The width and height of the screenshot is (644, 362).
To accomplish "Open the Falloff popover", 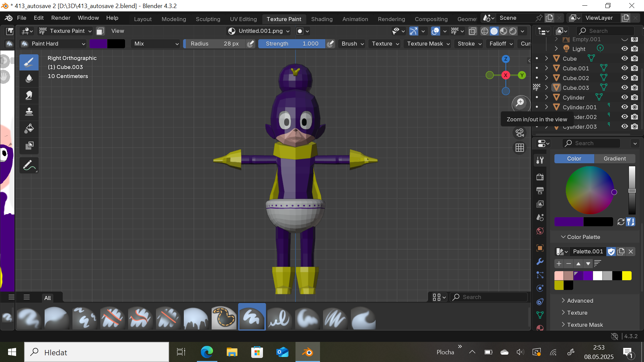I will (x=501, y=44).
